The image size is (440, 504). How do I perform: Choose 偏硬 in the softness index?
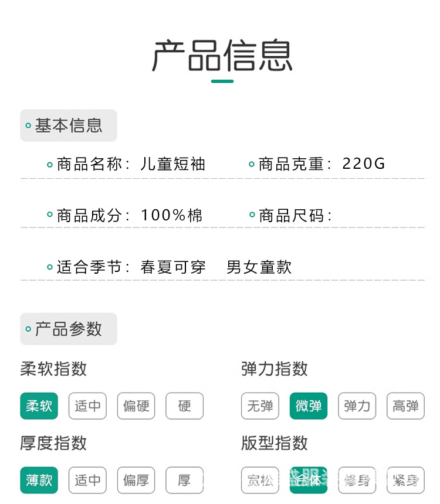coord(136,406)
